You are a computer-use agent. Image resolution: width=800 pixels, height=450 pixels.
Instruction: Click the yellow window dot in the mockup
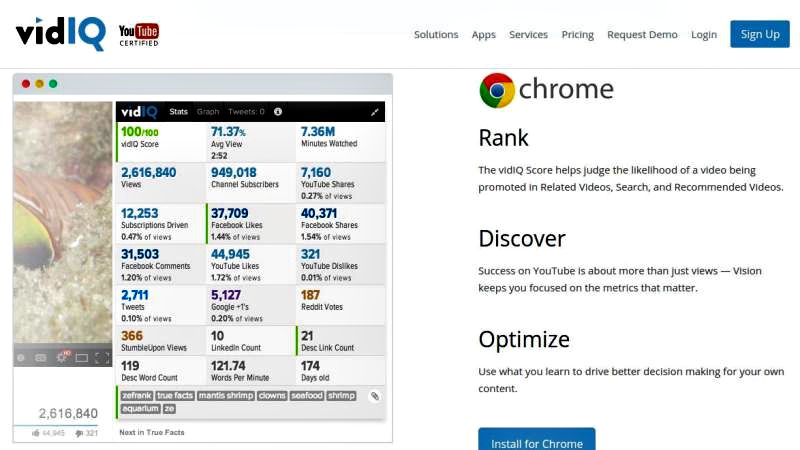39,84
